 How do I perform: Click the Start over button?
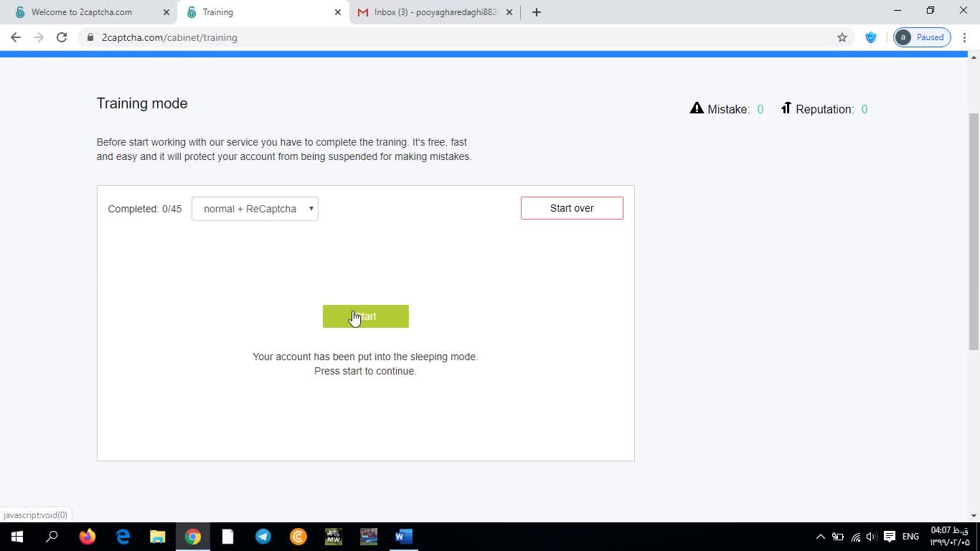coord(572,208)
